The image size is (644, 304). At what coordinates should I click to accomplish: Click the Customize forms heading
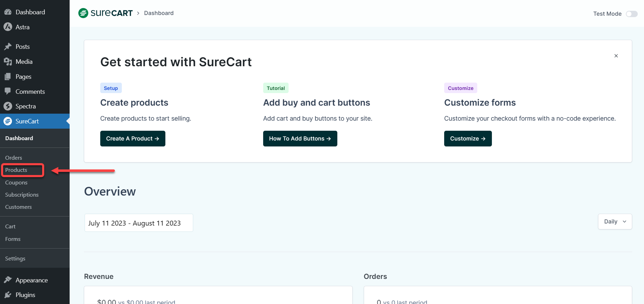click(x=480, y=102)
